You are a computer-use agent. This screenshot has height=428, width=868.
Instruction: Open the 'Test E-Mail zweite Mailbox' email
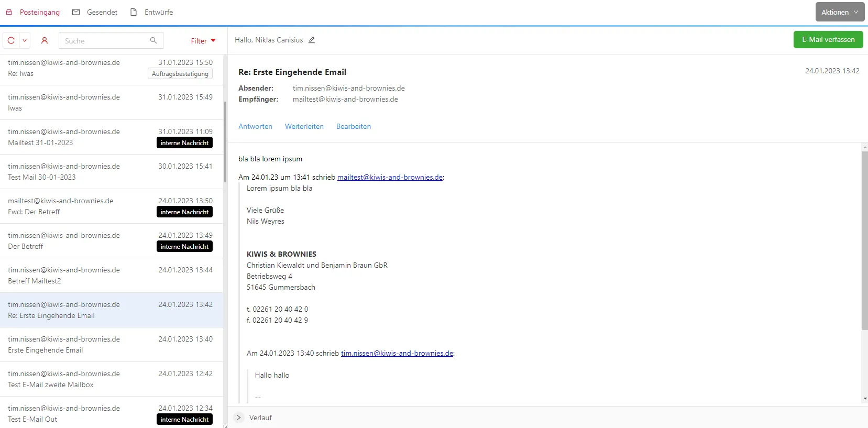[112, 379]
